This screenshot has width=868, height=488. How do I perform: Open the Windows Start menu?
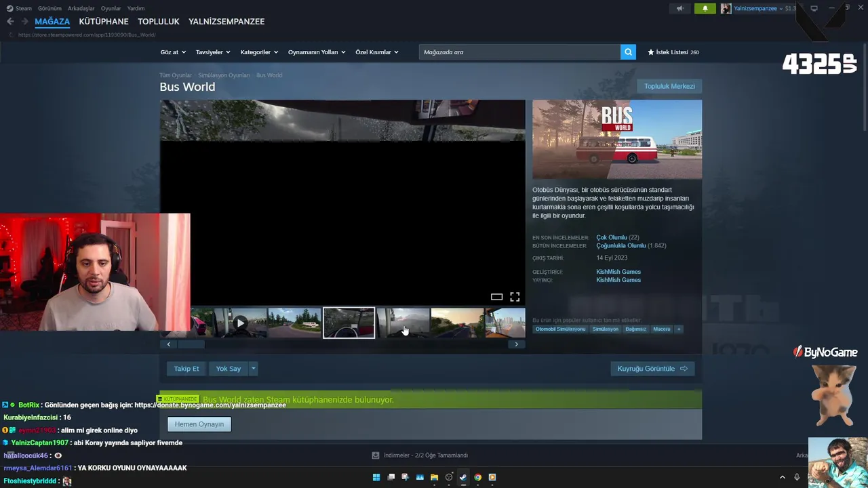376,477
